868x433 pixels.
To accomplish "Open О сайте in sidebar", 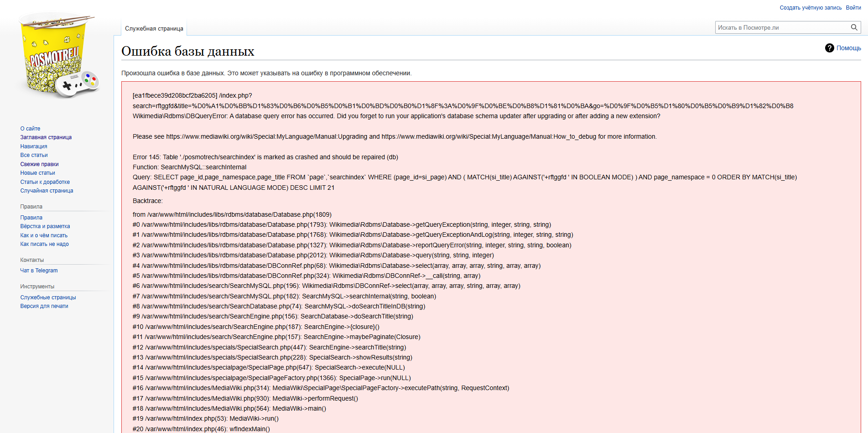I will tap(30, 129).
